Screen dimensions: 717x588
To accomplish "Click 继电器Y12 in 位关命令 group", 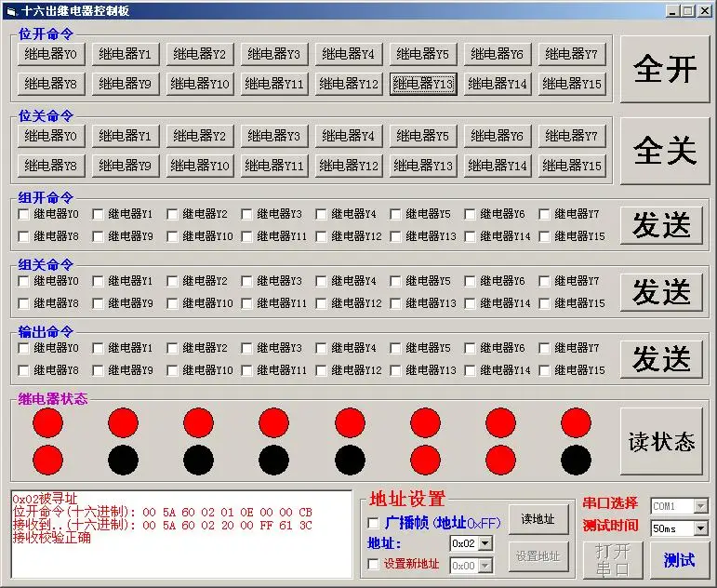I will tap(349, 166).
